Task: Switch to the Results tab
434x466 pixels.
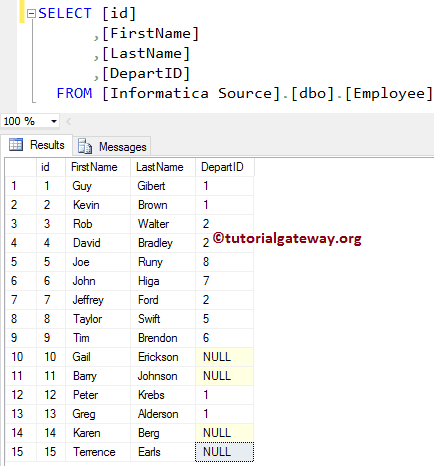Action: pyautogui.click(x=37, y=145)
